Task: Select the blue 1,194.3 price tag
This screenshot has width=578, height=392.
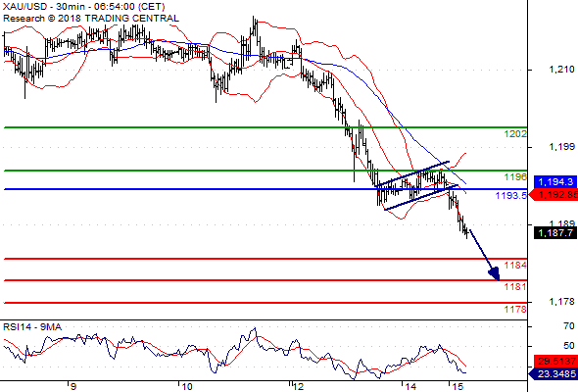Action: tap(555, 182)
